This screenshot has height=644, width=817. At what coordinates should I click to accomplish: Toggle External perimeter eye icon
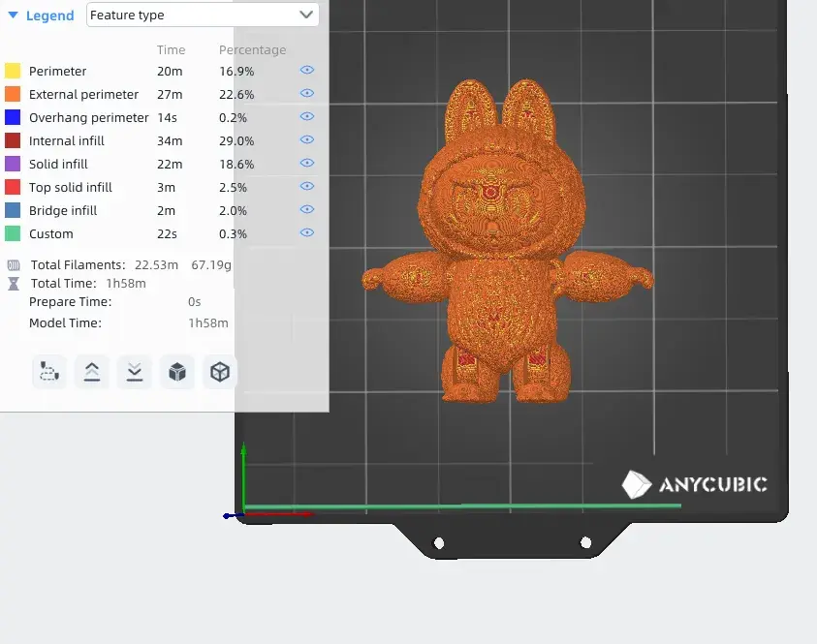coord(307,94)
